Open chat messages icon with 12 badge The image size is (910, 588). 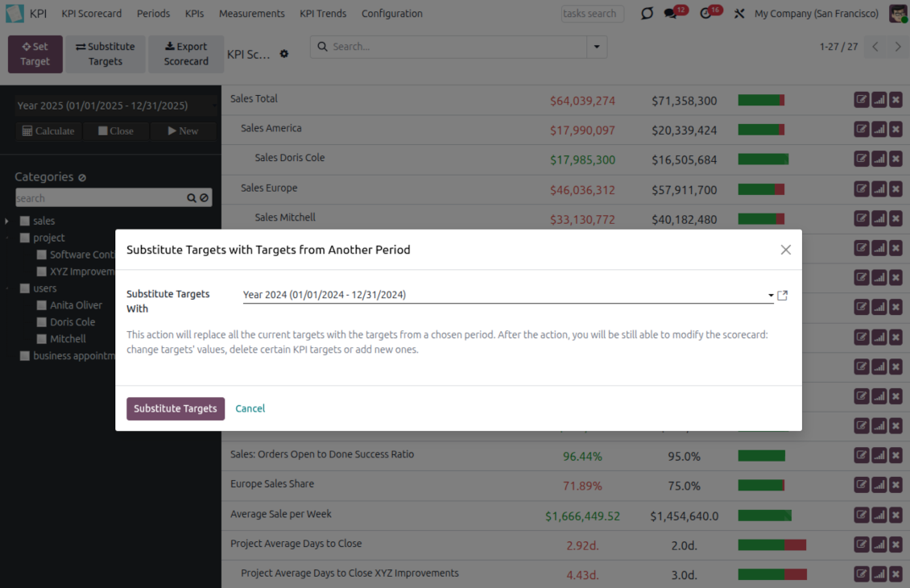pyautogui.click(x=671, y=14)
